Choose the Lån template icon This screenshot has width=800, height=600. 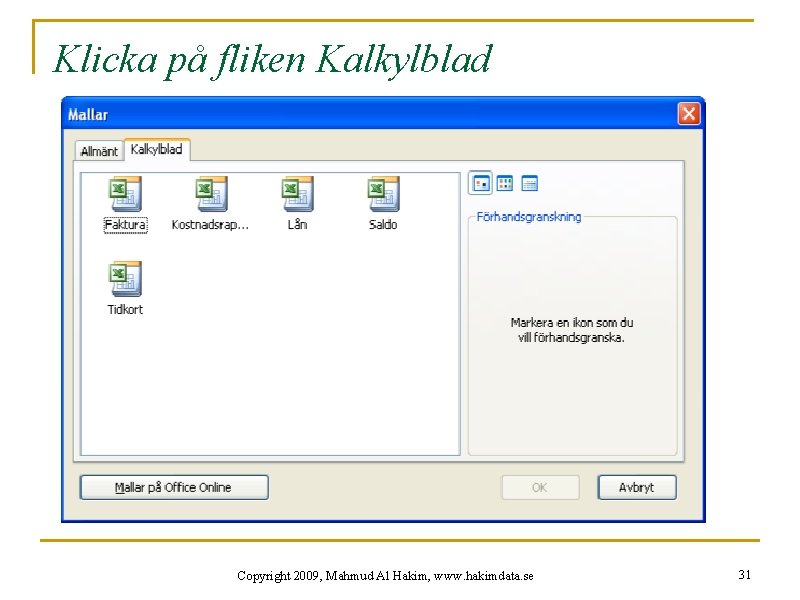click(297, 194)
